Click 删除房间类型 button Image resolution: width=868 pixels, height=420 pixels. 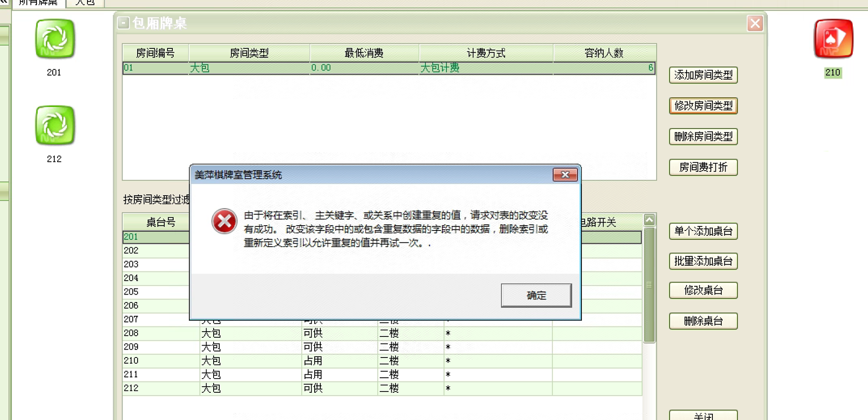click(x=703, y=137)
